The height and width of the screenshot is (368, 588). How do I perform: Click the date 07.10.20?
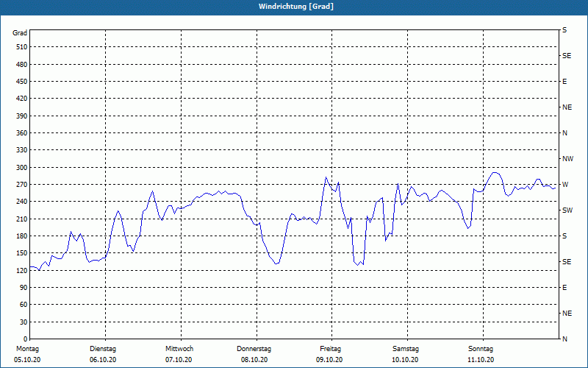[179, 360]
